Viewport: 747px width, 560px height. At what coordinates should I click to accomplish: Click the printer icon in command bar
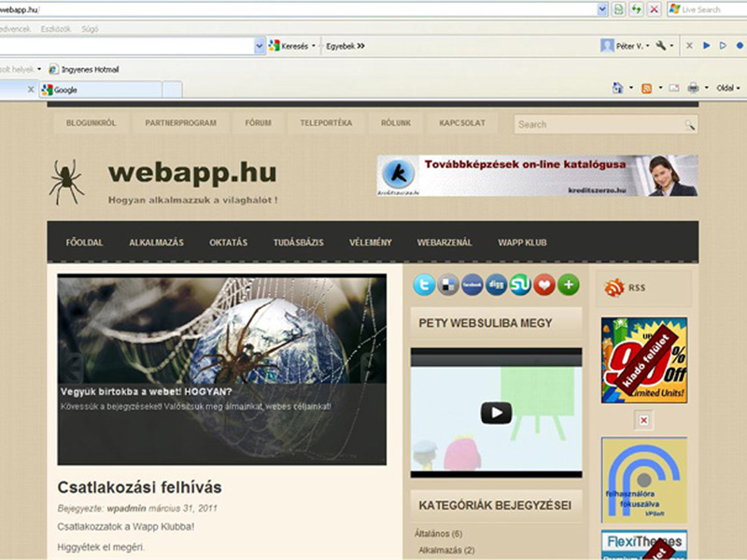click(x=693, y=88)
